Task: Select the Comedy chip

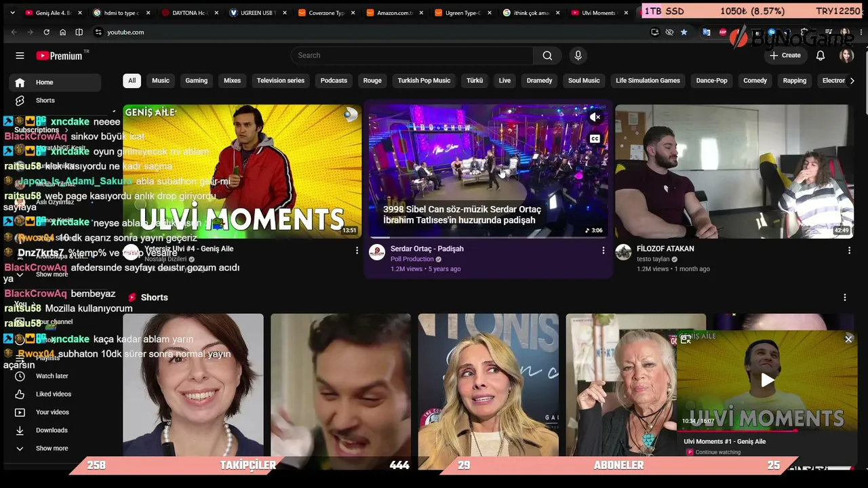Action: point(755,81)
